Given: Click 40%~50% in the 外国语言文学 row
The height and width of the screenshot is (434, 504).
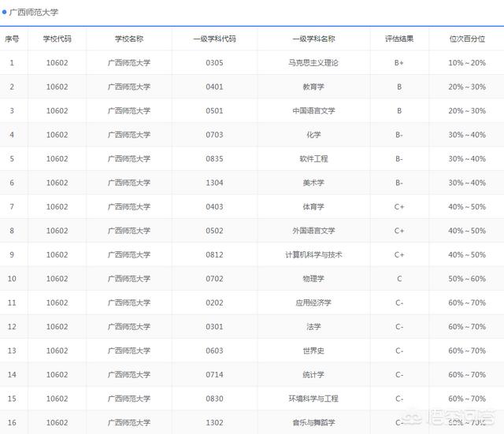Looking at the screenshot, I should point(467,231).
